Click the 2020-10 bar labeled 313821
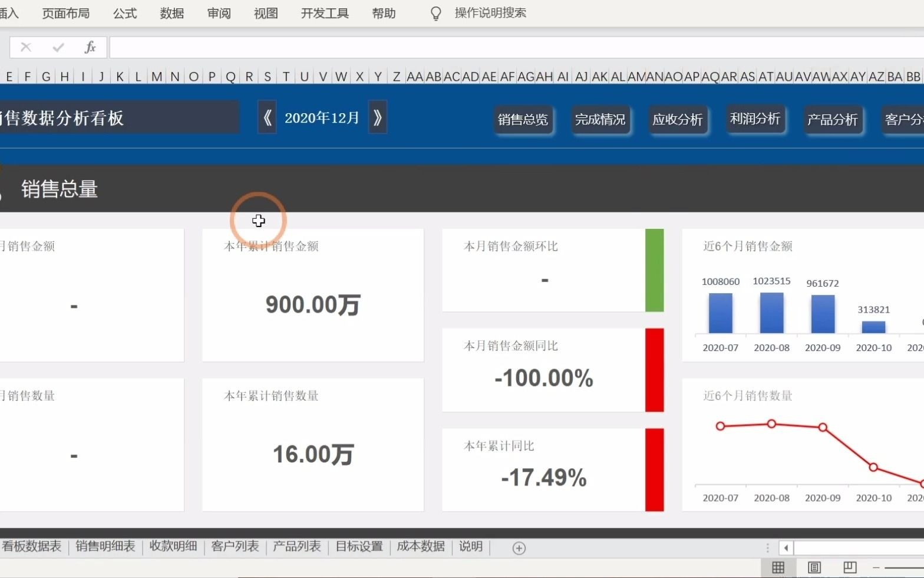Viewport: 924px width, 578px height. pyautogui.click(x=874, y=327)
